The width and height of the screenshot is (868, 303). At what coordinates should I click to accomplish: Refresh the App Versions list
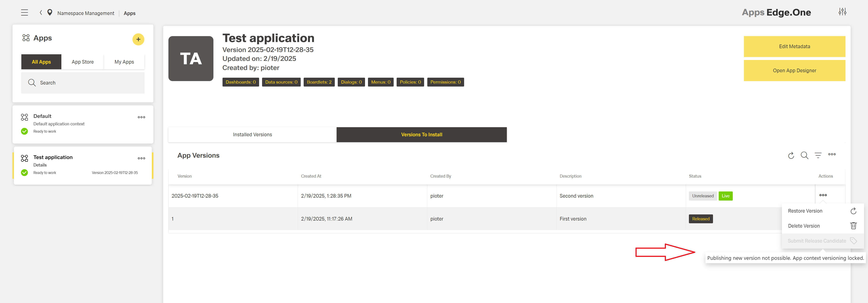click(791, 156)
